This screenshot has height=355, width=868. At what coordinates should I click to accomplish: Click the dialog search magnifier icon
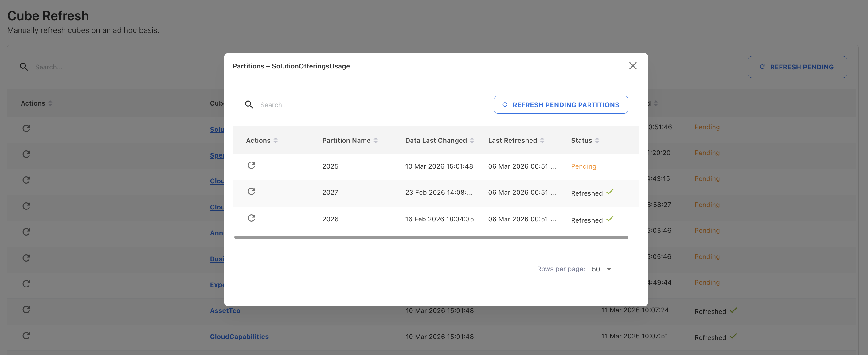click(x=249, y=105)
